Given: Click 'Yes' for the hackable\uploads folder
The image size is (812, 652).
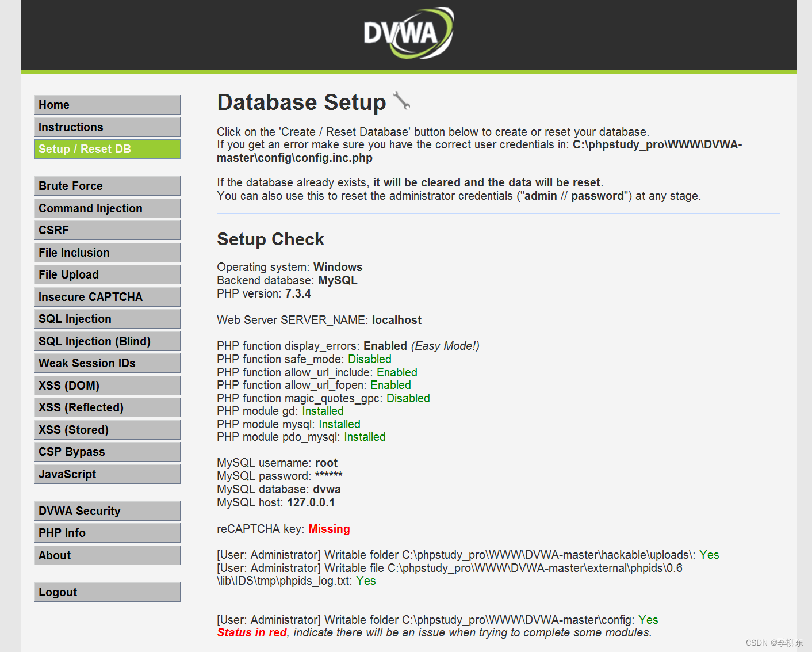Looking at the screenshot, I should pos(709,555).
